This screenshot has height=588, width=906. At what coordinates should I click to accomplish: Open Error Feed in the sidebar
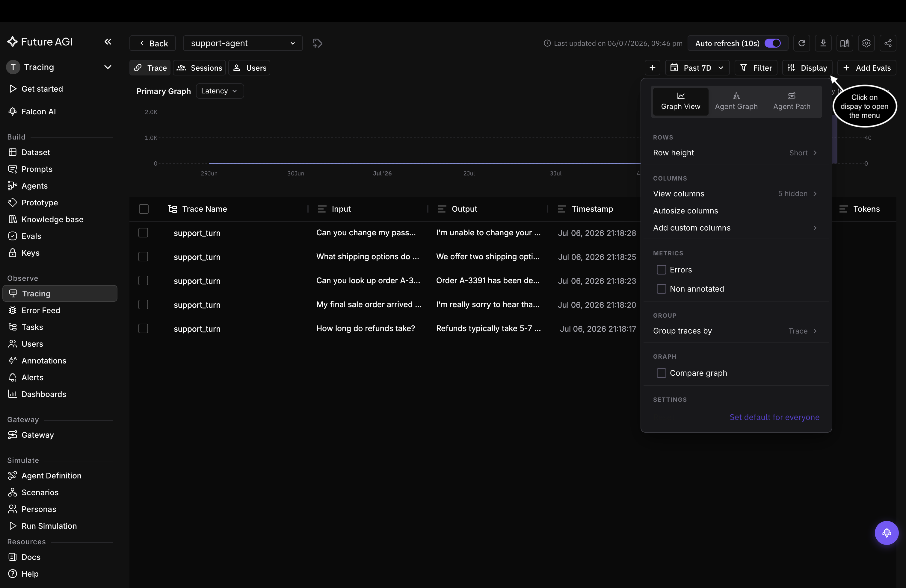coord(41,310)
